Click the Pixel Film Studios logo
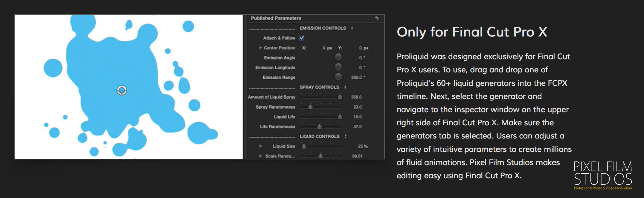The image size is (644, 198). (x=603, y=175)
